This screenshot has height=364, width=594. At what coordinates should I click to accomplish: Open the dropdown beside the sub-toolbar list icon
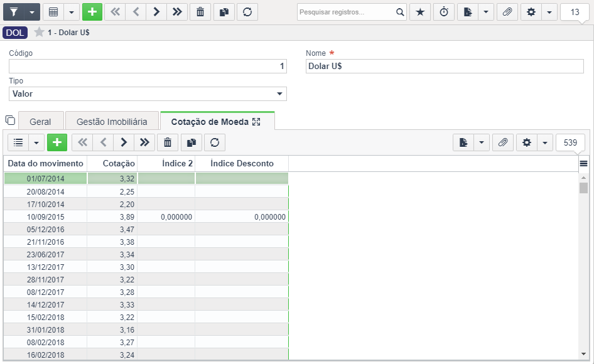(x=36, y=142)
